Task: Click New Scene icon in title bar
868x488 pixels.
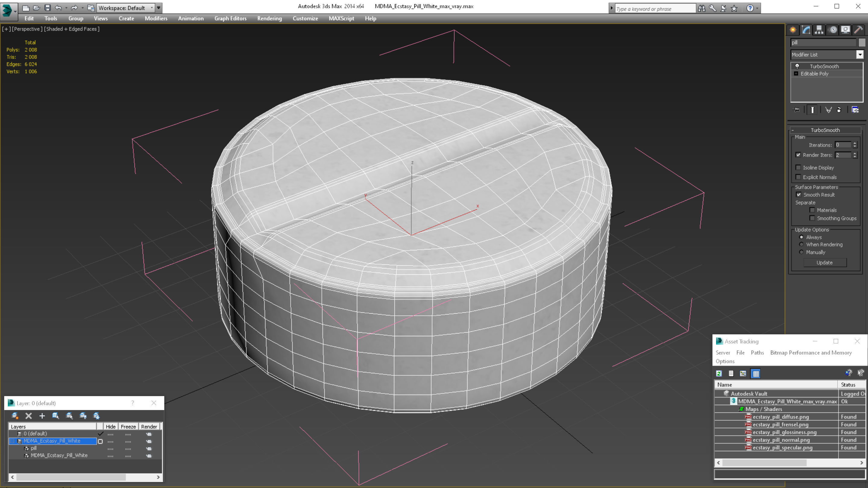Action: click(26, 8)
